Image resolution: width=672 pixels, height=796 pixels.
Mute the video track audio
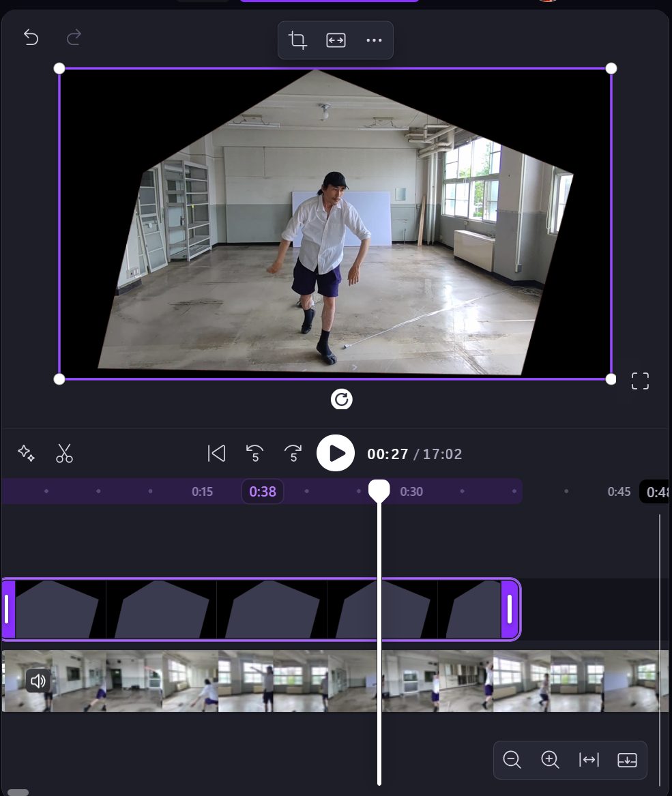[x=38, y=680]
